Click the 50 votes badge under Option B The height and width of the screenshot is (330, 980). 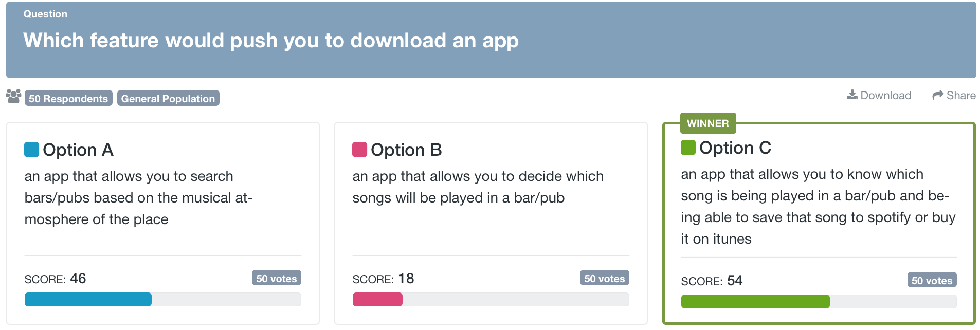point(605,278)
